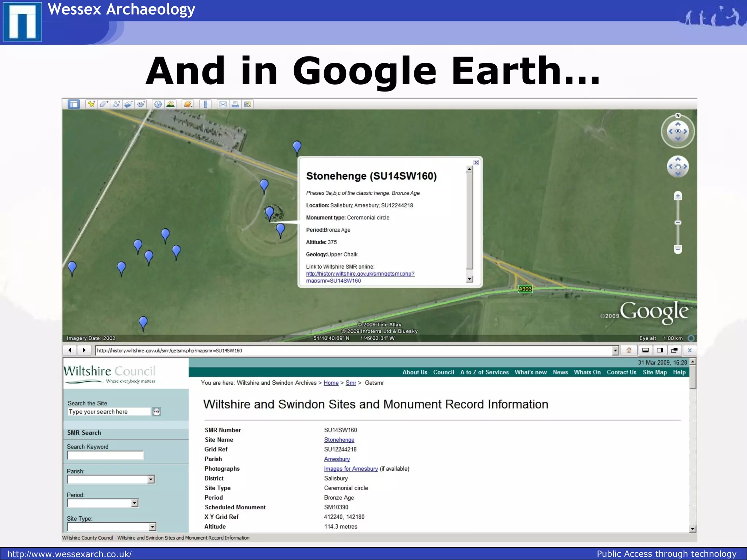The image size is (747, 560).
Task: Click the Email envelope icon
Action: (x=223, y=104)
